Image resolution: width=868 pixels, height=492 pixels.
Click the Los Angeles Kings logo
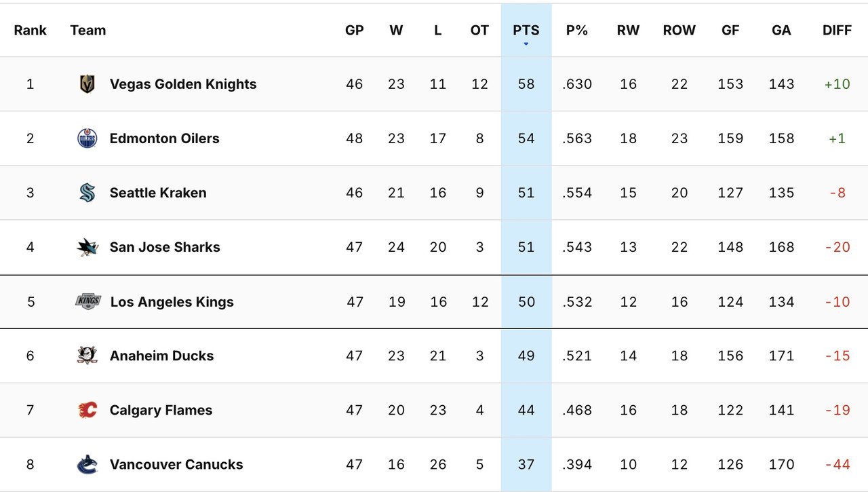[88, 301]
